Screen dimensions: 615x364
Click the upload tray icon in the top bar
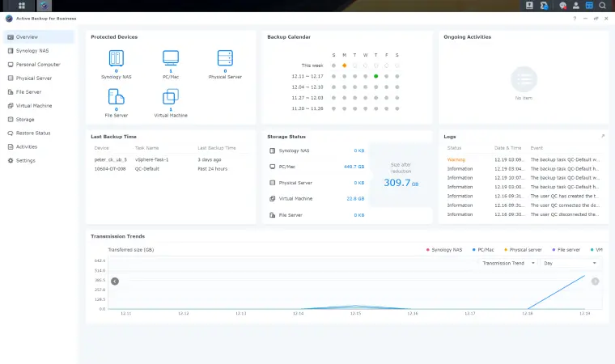coord(529,6)
